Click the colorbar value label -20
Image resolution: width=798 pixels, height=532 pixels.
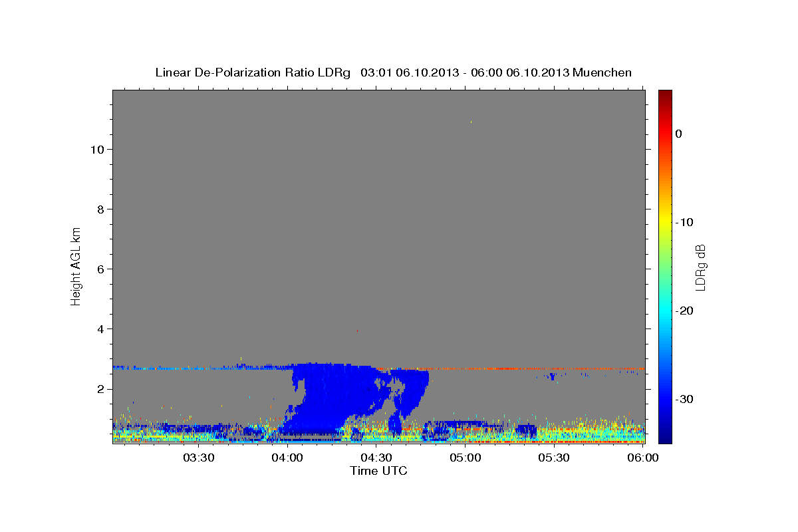(x=684, y=311)
